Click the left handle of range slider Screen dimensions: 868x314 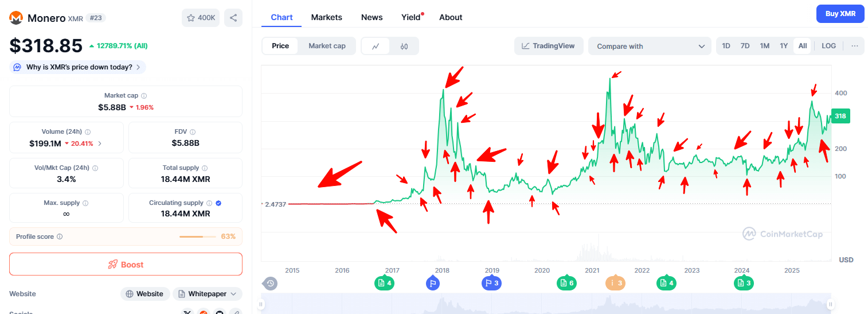pos(261,304)
